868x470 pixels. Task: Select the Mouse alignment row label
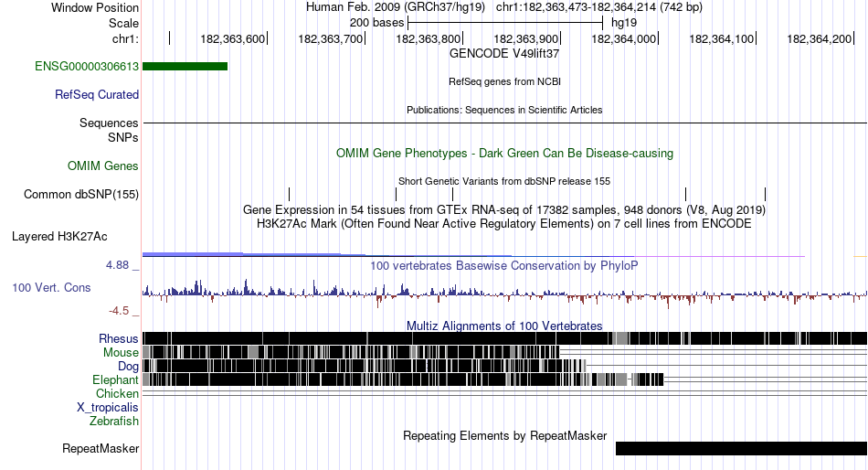(121, 353)
